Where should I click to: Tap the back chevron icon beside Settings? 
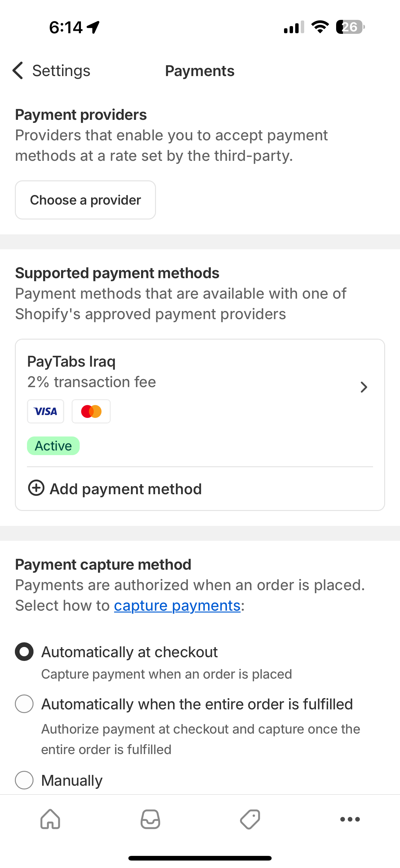pos(17,70)
